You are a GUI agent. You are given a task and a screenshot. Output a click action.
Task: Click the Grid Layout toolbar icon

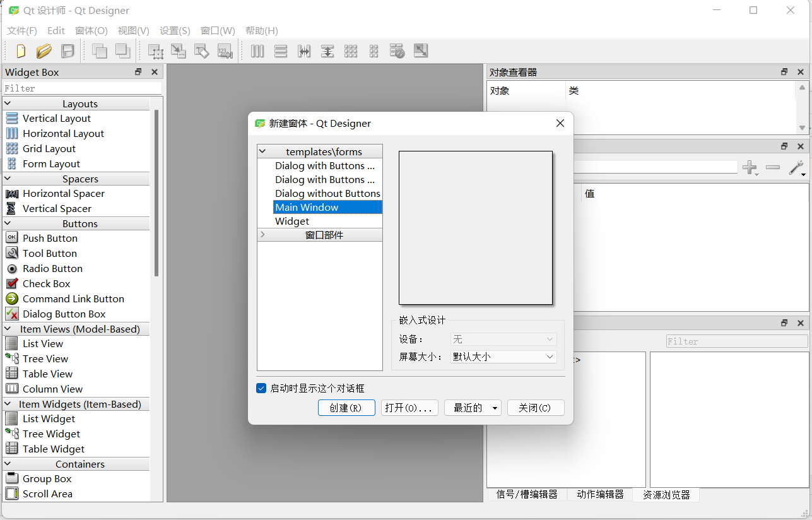click(x=351, y=51)
